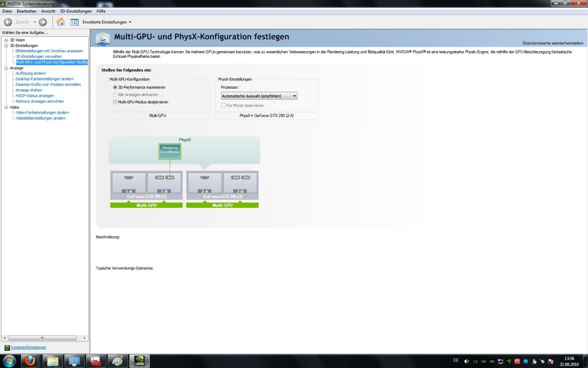
Task: Collapse the Video tree node
Action: pyautogui.click(x=6, y=107)
